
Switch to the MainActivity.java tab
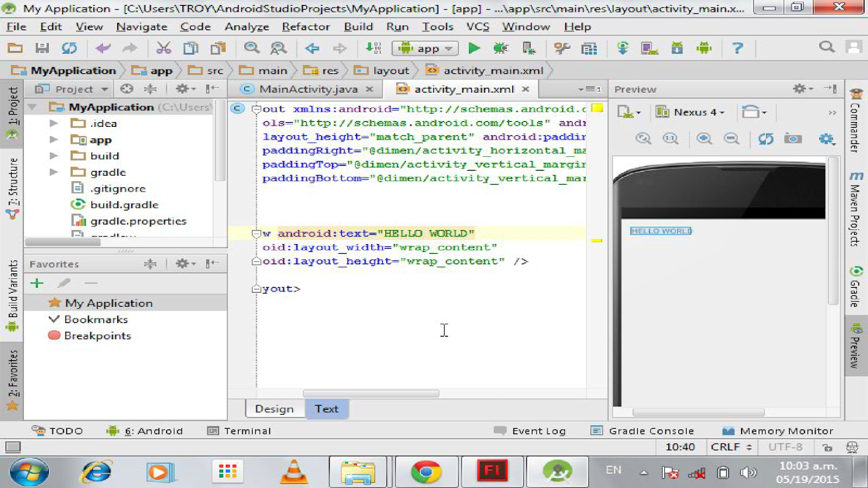[x=308, y=89]
